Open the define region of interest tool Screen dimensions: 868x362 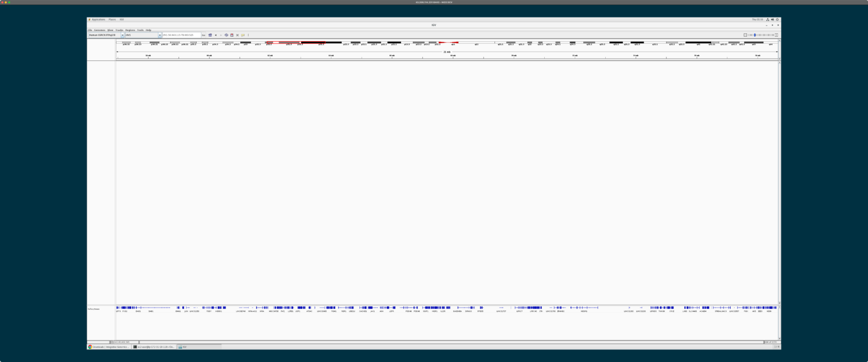tap(232, 35)
